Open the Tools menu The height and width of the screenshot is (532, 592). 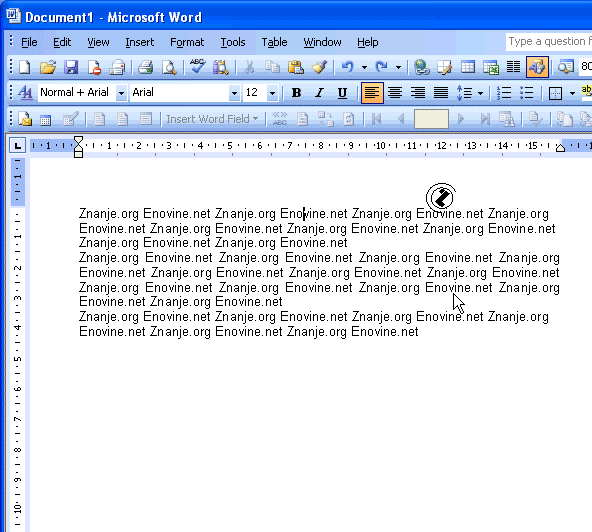233,42
